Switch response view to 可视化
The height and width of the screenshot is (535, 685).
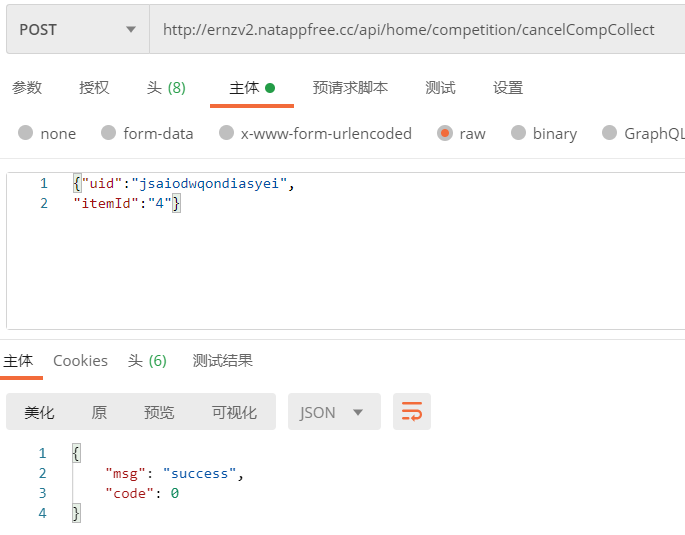[234, 412]
